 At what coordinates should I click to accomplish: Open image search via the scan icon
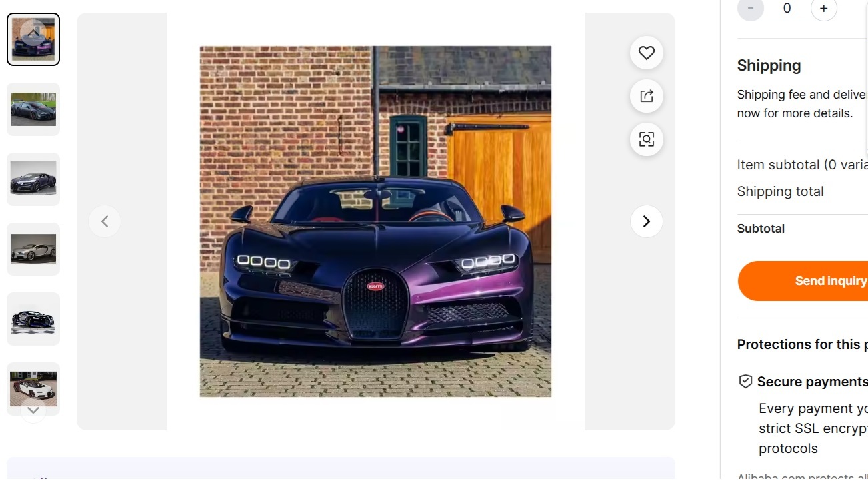(x=646, y=139)
